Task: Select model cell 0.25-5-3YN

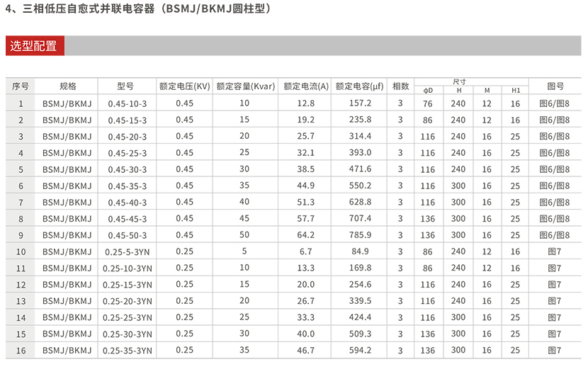Action: pyautogui.click(x=128, y=251)
